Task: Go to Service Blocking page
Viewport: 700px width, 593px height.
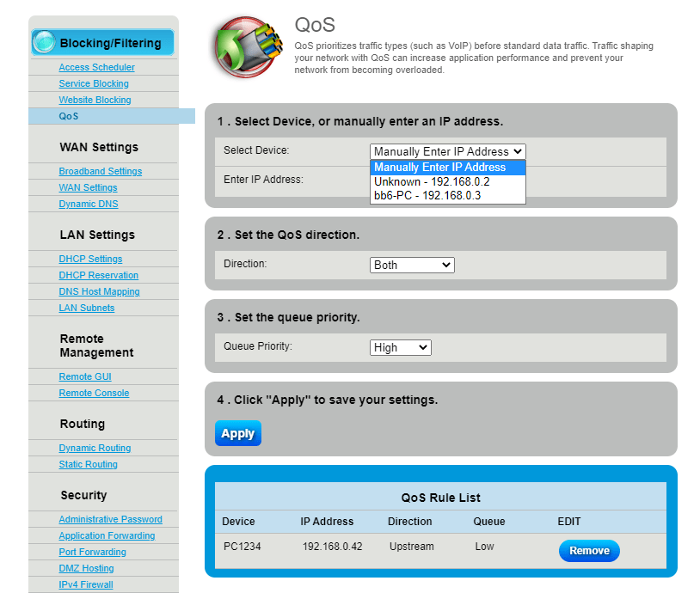Action: (x=94, y=83)
